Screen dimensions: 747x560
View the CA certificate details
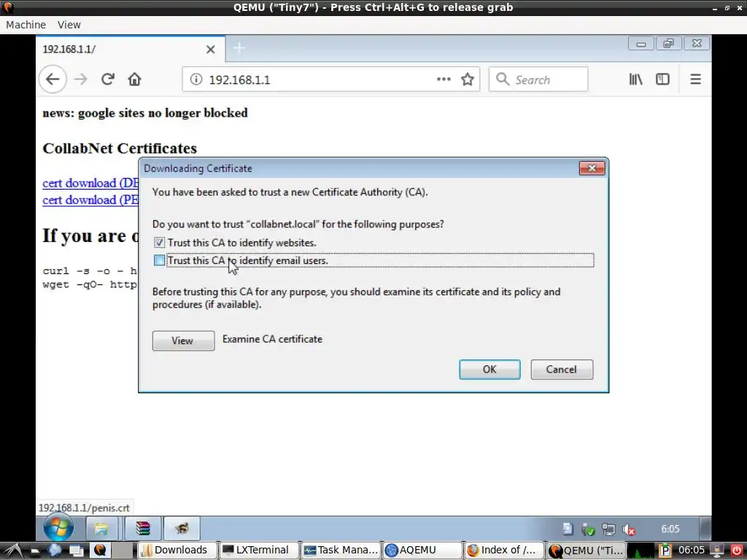click(183, 341)
